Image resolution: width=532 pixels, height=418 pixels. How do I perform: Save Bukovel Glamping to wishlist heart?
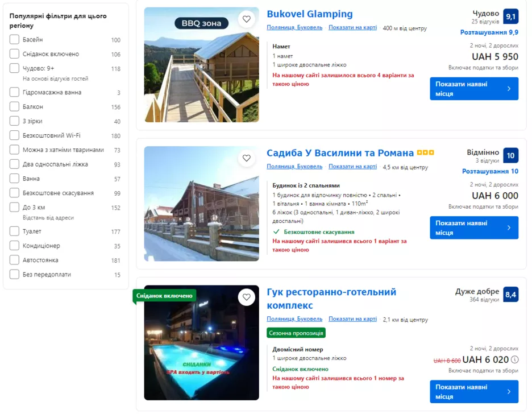tap(246, 19)
